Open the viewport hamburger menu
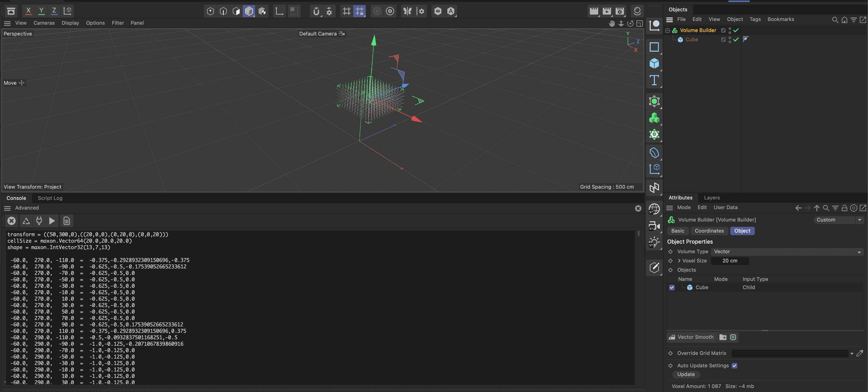The height and width of the screenshot is (392, 868). pyautogui.click(x=7, y=23)
